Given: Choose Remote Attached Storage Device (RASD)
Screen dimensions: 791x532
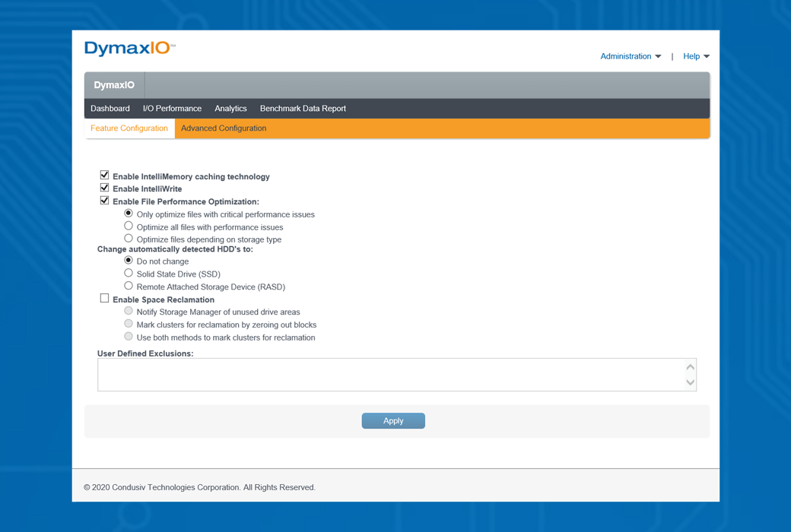Looking at the screenshot, I should pyautogui.click(x=129, y=286).
